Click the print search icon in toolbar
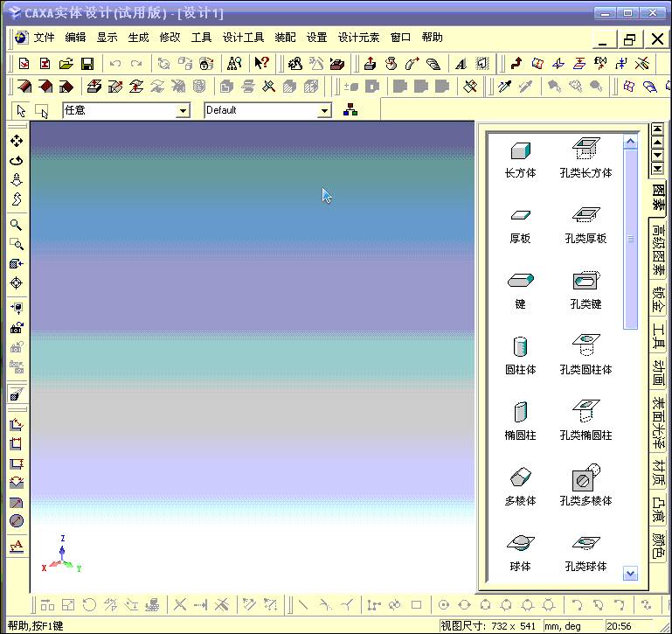The height and width of the screenshot is (634, 672). [x=234, y=64]
